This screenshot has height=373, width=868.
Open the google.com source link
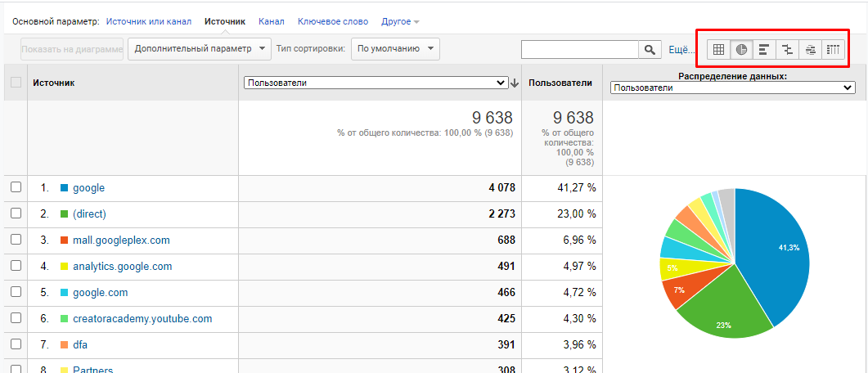pyautogui.click(x=100, y=292)
